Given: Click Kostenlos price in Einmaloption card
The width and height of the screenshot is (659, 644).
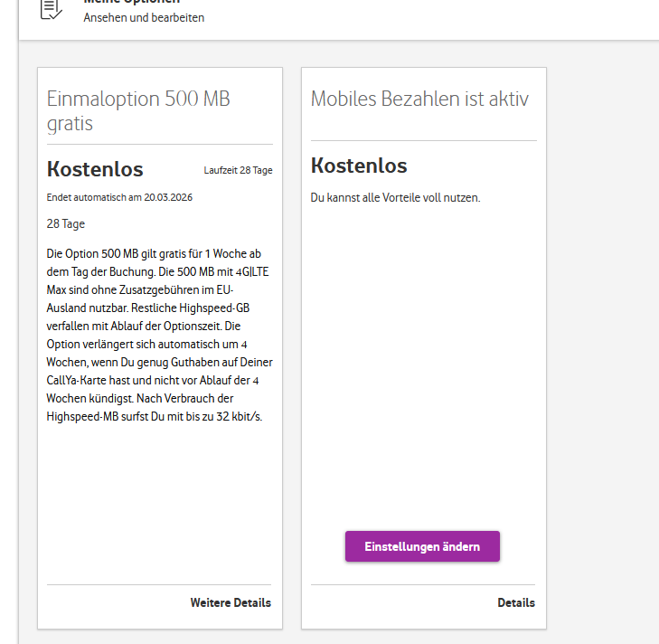Looking at the screenshot, I should tap(95, 169).
